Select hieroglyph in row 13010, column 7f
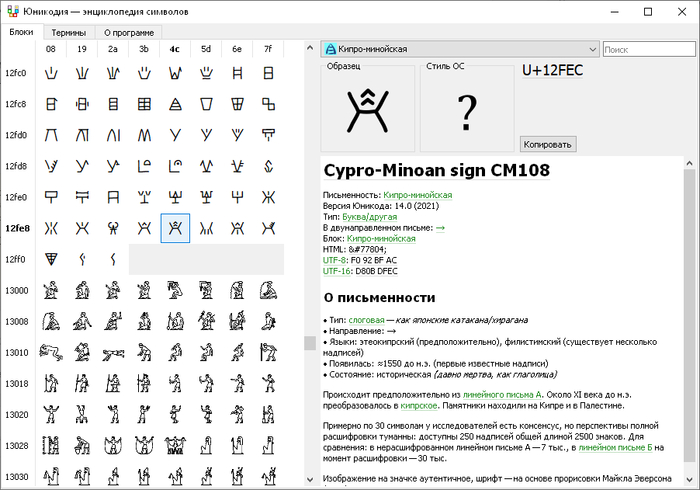Screen dimensions: 700x490 click(x=268, y=352)
